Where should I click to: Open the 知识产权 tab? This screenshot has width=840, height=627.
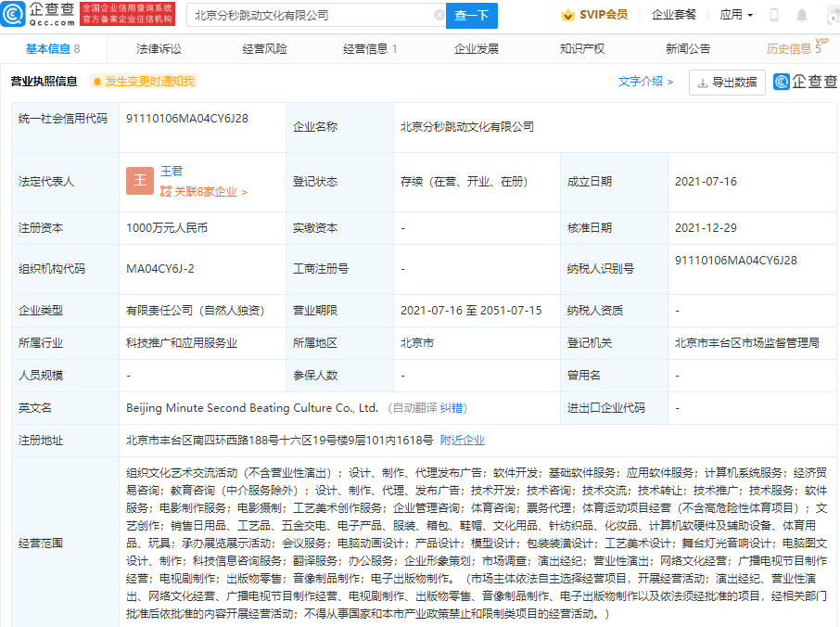click(582, 49)
